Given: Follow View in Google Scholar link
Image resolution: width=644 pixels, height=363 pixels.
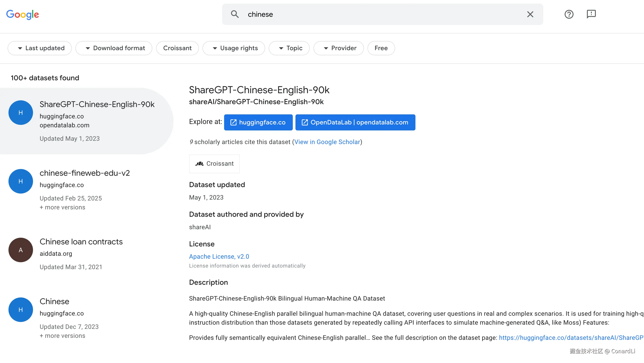Looking at the screenshot, I should 327,142.
